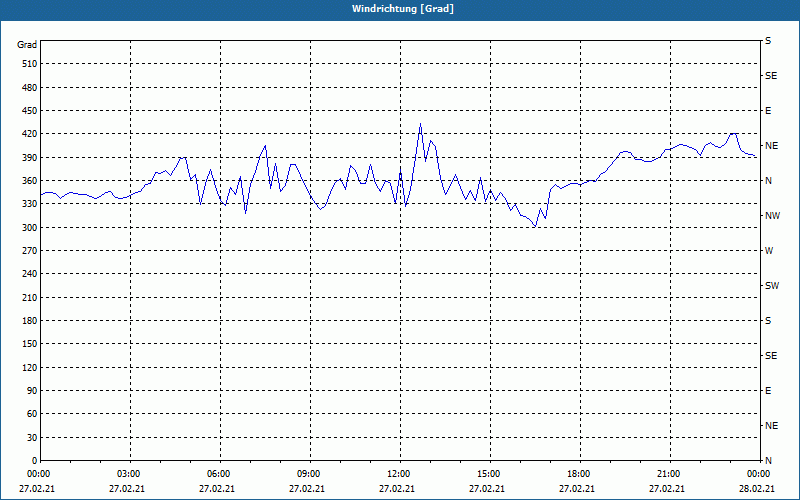Select the 360 y-axis label
This screenshot has height=500, width=800.
30,181
